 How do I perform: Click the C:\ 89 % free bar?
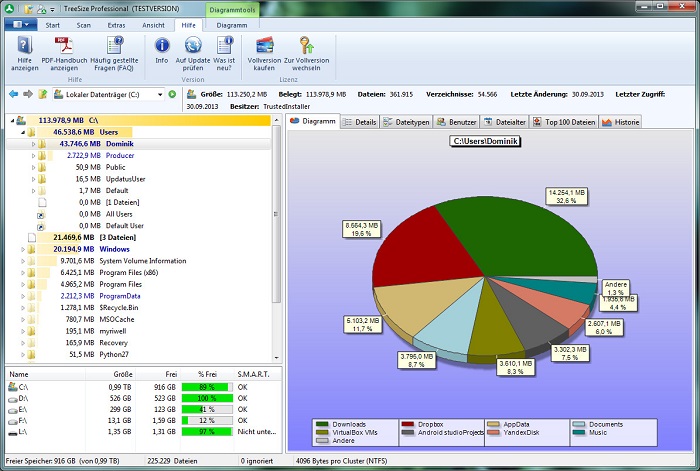tap(207, 387)
